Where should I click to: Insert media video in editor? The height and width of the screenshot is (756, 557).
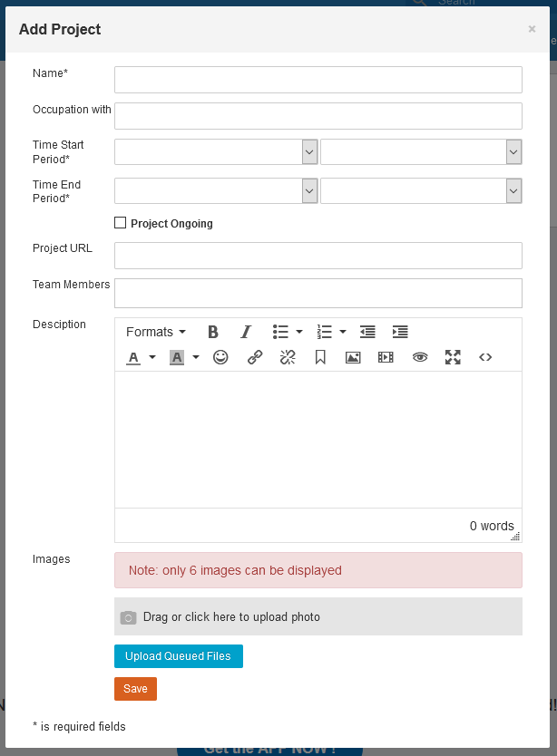[386, 357]
